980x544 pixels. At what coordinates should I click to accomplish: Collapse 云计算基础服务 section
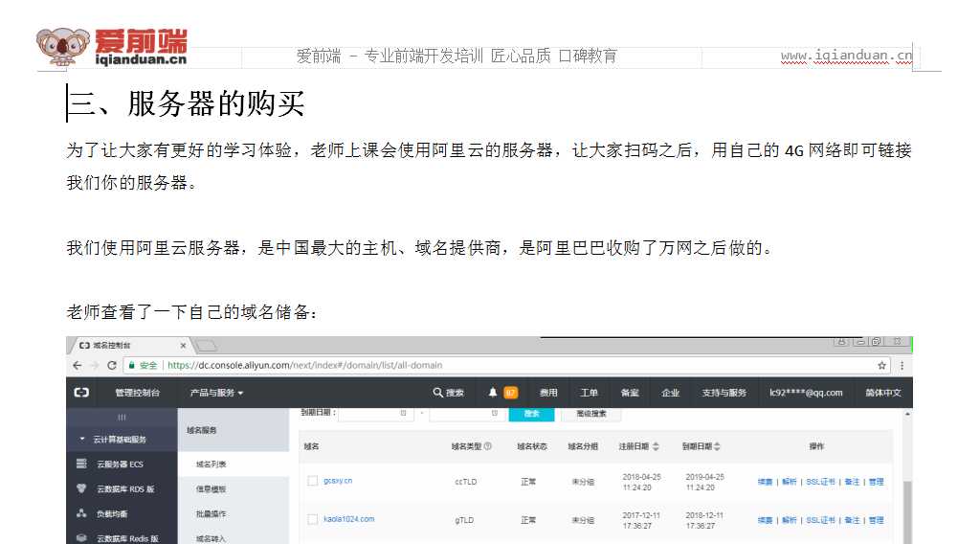(x=82, y=439)
